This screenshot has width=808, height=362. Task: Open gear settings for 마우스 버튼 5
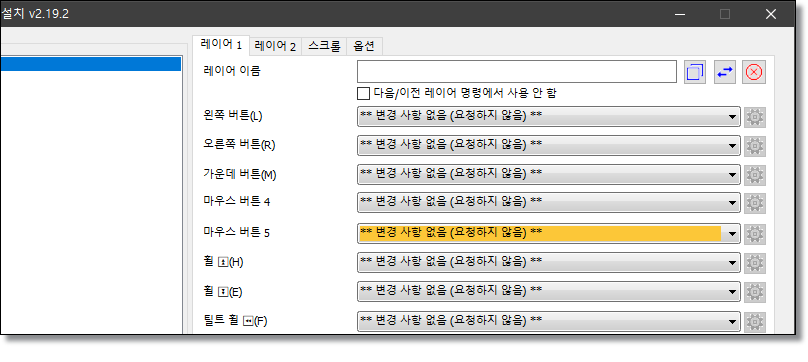coord(754,234)
